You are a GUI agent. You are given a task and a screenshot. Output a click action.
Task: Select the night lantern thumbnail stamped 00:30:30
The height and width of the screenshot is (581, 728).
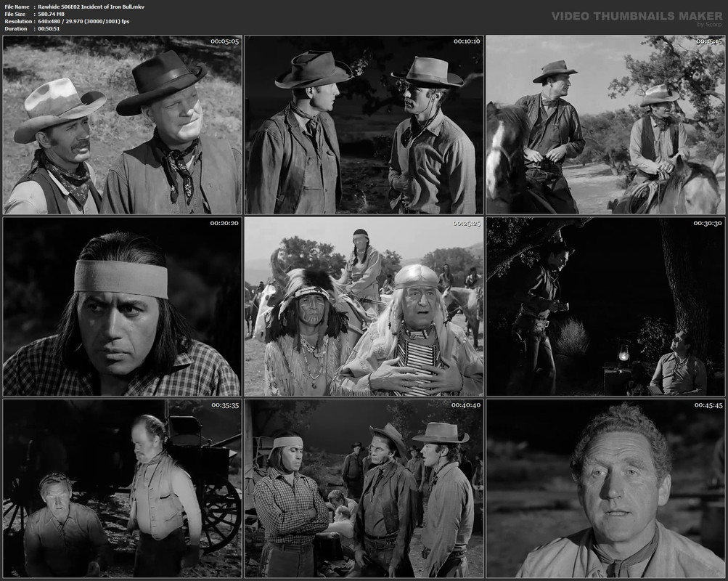[x=605, y=306]
